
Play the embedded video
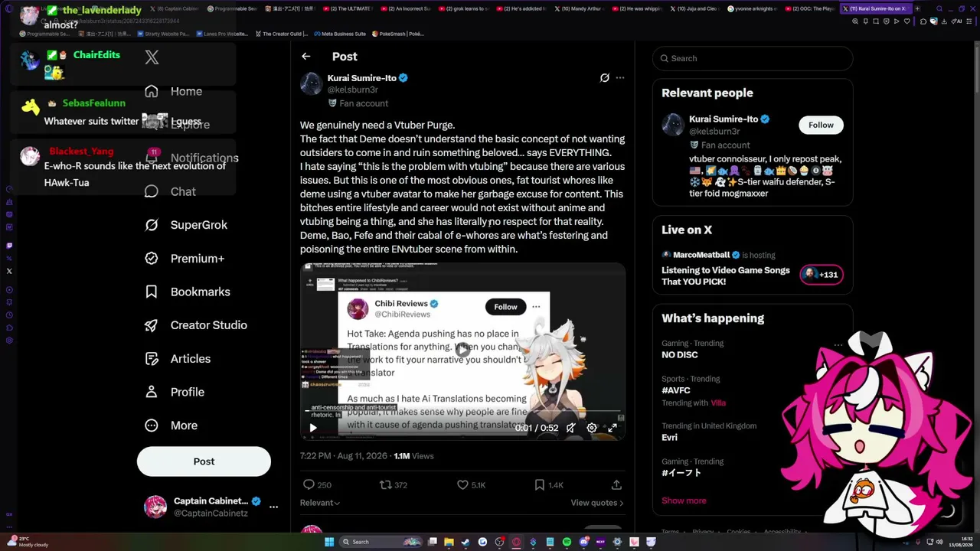click(x=312, y=428)
